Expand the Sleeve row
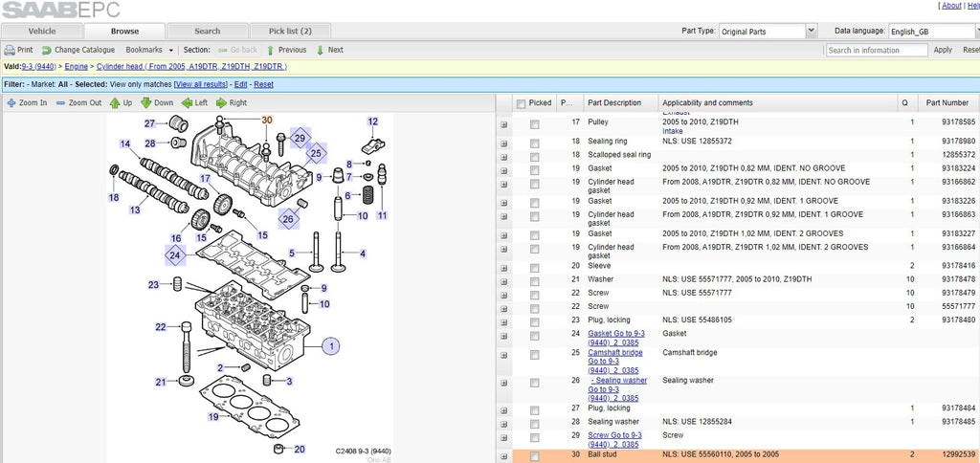The height and width of the screenshot is (463, 980). [503, 268]
